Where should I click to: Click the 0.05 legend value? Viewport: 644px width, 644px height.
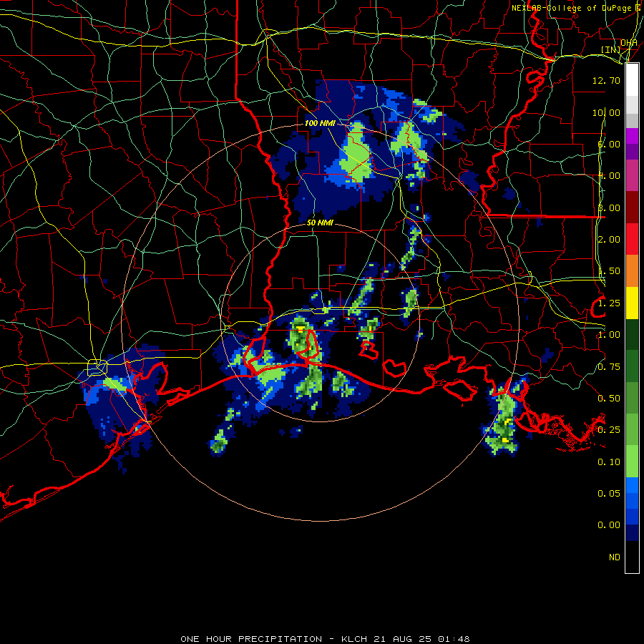click(609, 494)
